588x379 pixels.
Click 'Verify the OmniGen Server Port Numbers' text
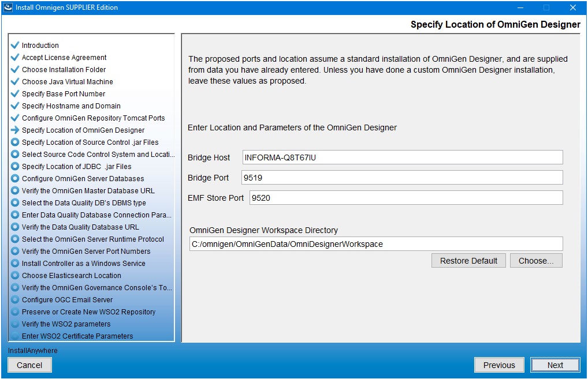pos(86,251)
